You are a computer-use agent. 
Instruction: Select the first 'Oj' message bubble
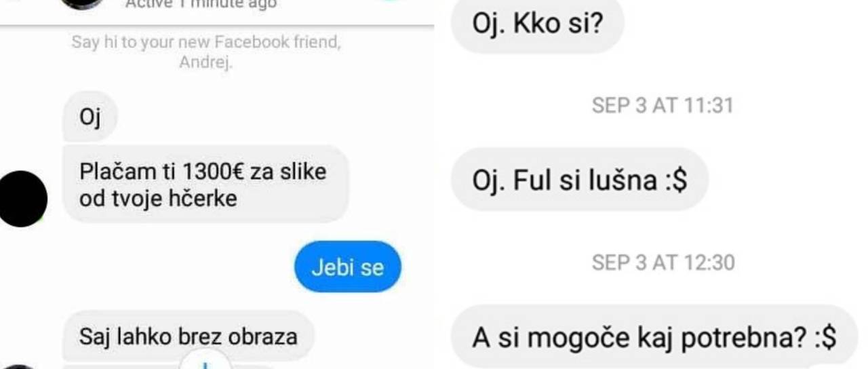(90, 117)
